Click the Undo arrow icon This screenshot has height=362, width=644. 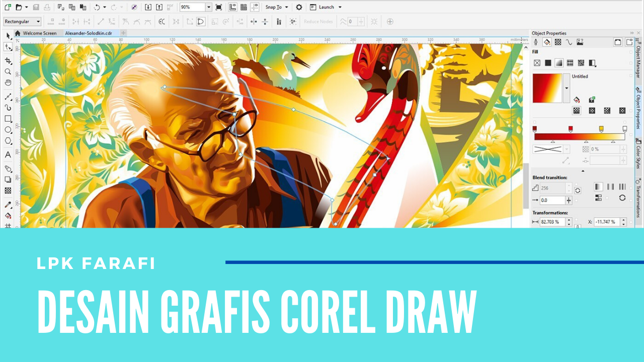click(97, 7)
